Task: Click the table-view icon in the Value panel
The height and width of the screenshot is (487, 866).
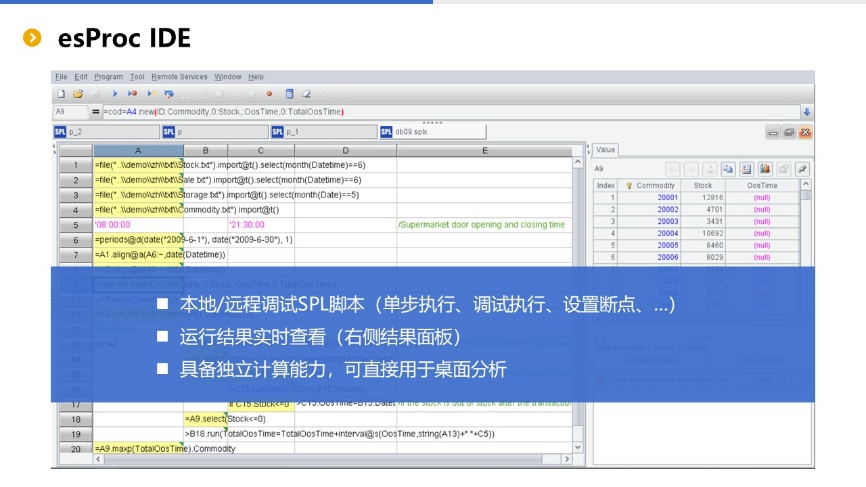Action: (x=747, y=169)
